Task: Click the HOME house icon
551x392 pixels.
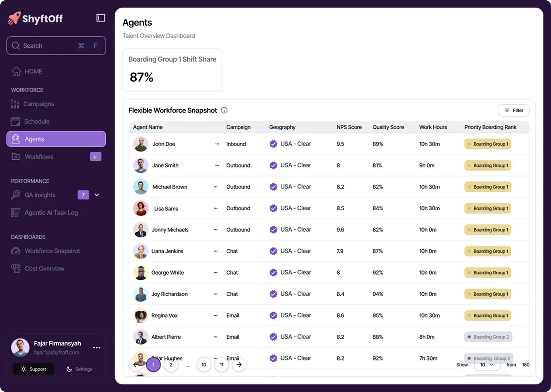Action: click(16, 71)
